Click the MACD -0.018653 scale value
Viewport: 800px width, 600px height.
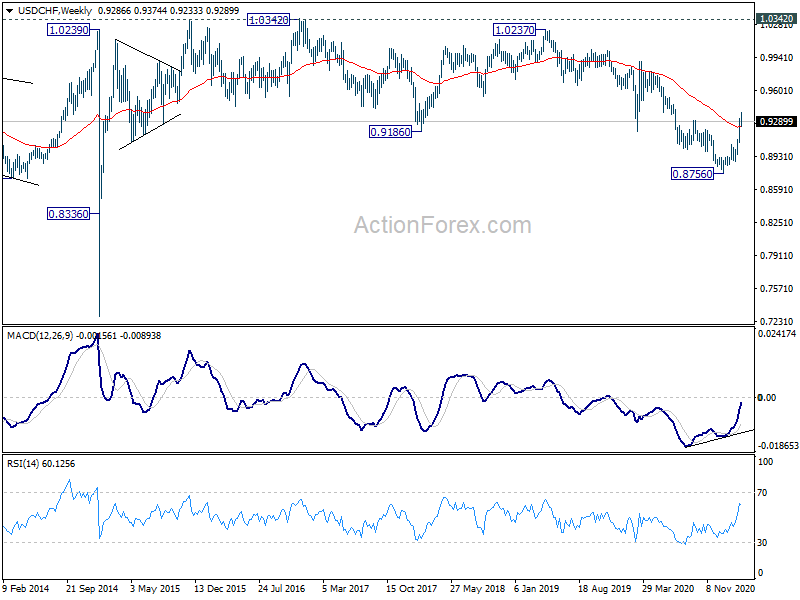pyautogui.click(x=778, y=445)
